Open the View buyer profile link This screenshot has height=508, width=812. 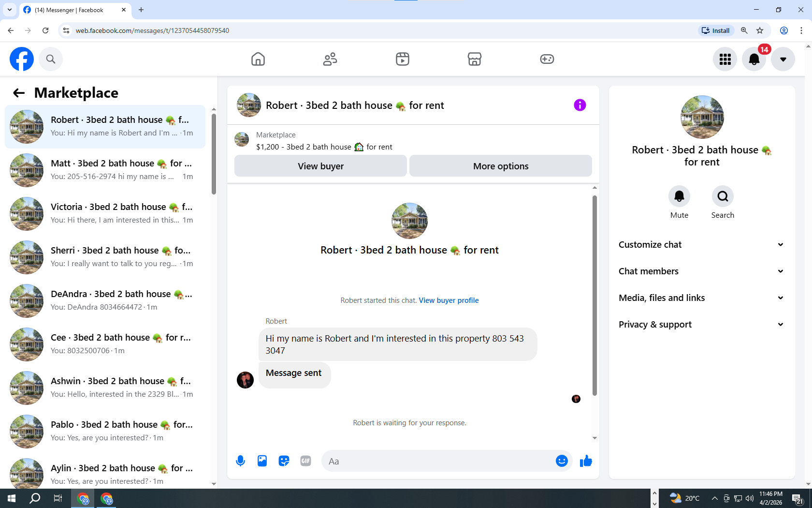[x=449, y=300]
